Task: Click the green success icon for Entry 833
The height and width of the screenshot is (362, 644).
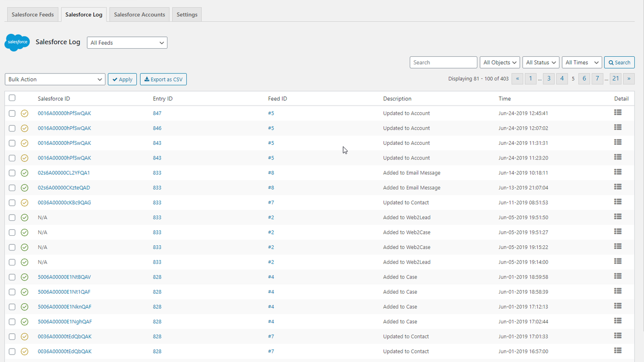Action: [x=24, y=172]
